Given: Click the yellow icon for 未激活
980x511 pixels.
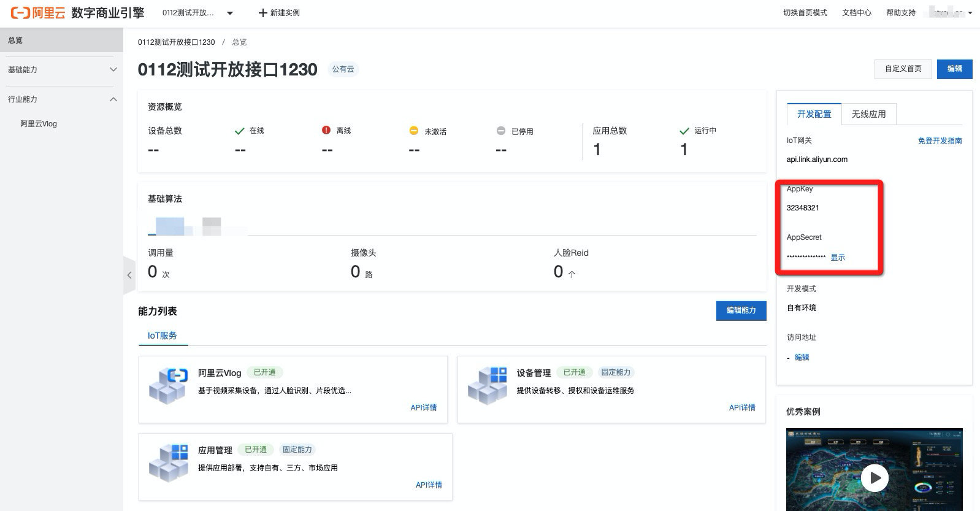Looking at the screenshot, I should point(413,131).
